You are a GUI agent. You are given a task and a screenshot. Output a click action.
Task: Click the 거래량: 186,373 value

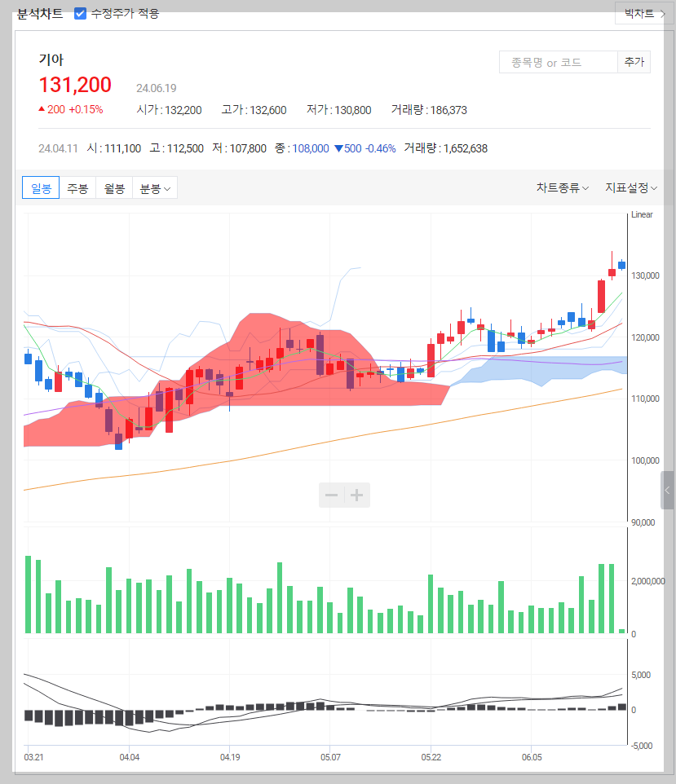pos(429,110)
